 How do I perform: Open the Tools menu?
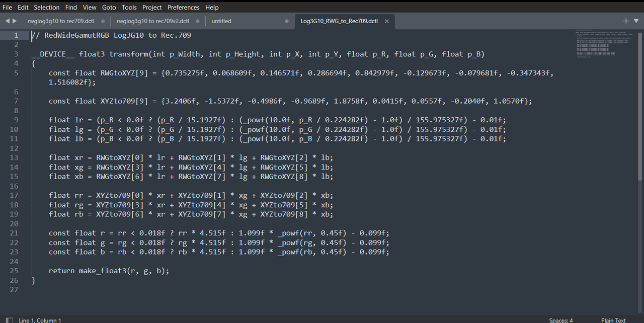point(129,8)
